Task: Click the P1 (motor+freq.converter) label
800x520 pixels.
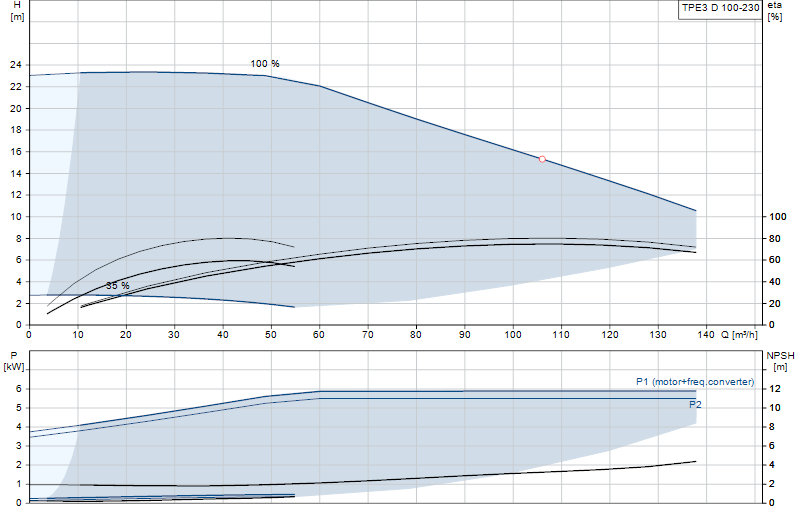Action: tap(695, 382)
